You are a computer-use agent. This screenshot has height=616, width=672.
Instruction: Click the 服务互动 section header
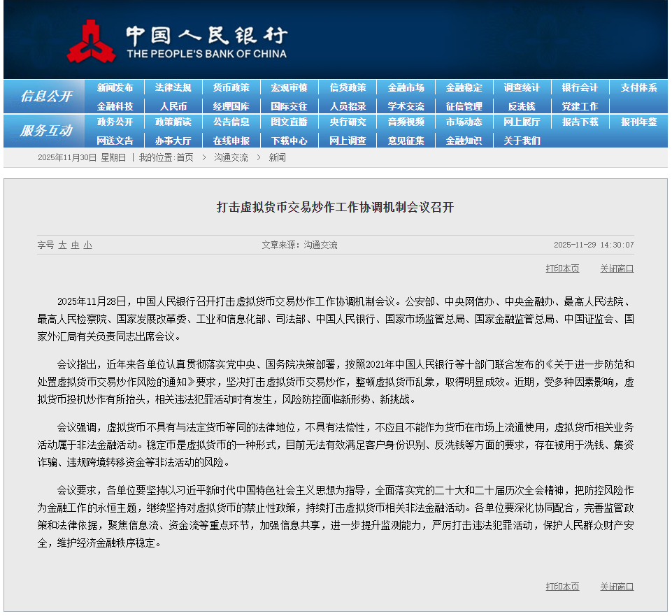(x=46, y=131)
